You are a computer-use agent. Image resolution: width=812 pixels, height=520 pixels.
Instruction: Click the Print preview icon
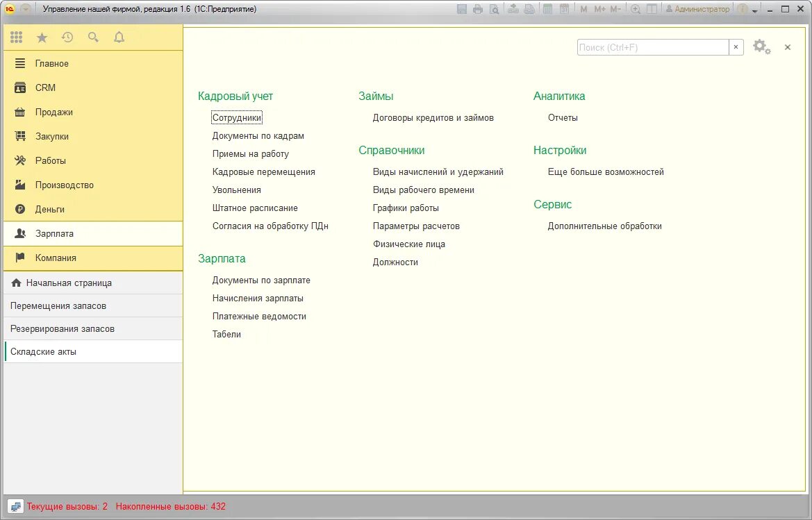click(495, 9)
